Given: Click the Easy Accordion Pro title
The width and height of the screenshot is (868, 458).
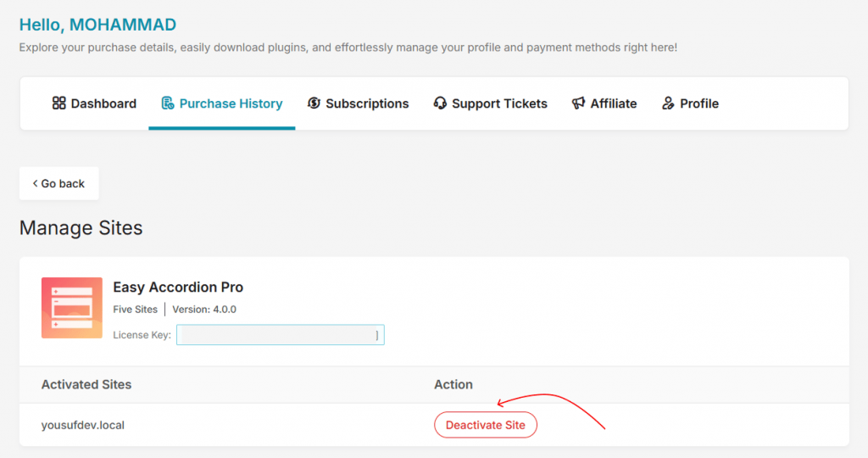Looking at the screenshot, I should 178,287.
